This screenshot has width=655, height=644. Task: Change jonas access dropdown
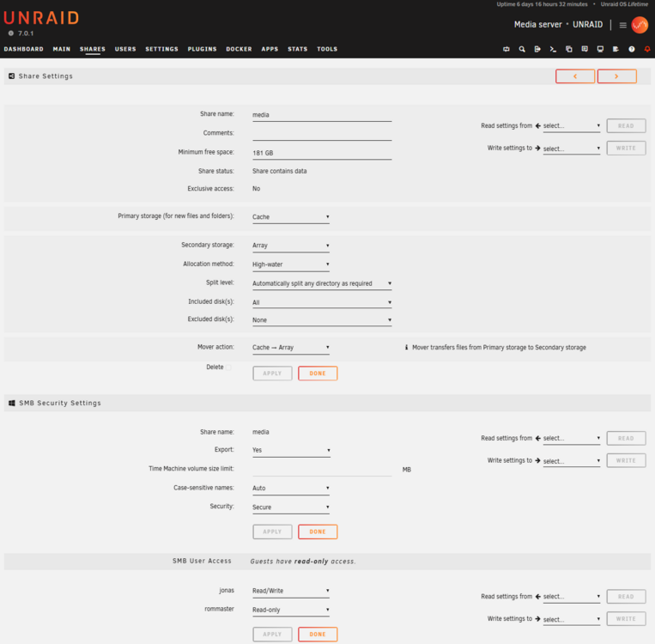click(291, 591)
